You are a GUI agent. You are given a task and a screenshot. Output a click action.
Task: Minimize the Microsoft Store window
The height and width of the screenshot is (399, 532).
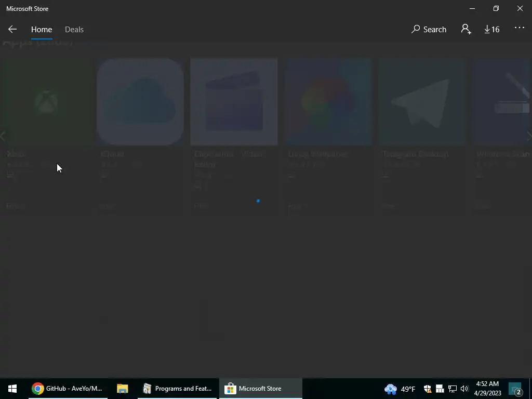(x=472, y=8)
